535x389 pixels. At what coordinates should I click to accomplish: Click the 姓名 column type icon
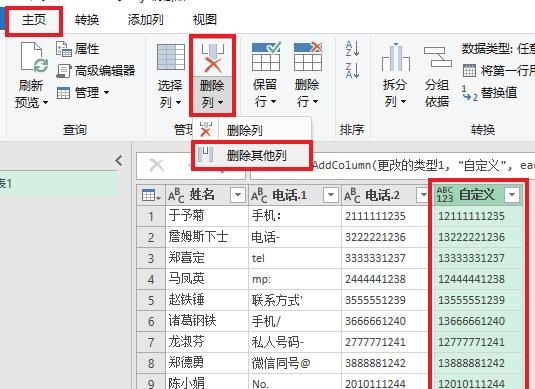coord(176,196)
